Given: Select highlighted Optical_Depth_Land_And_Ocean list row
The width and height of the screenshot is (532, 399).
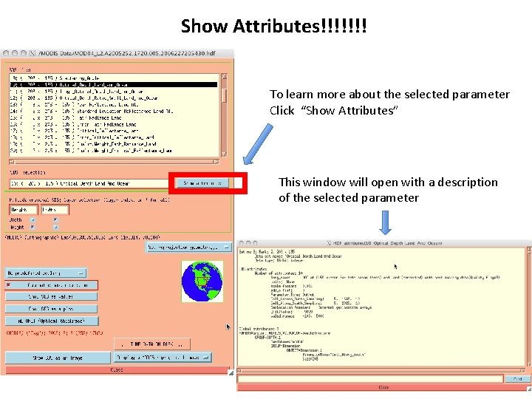Looking at the screenshot, I should point(114,85).
